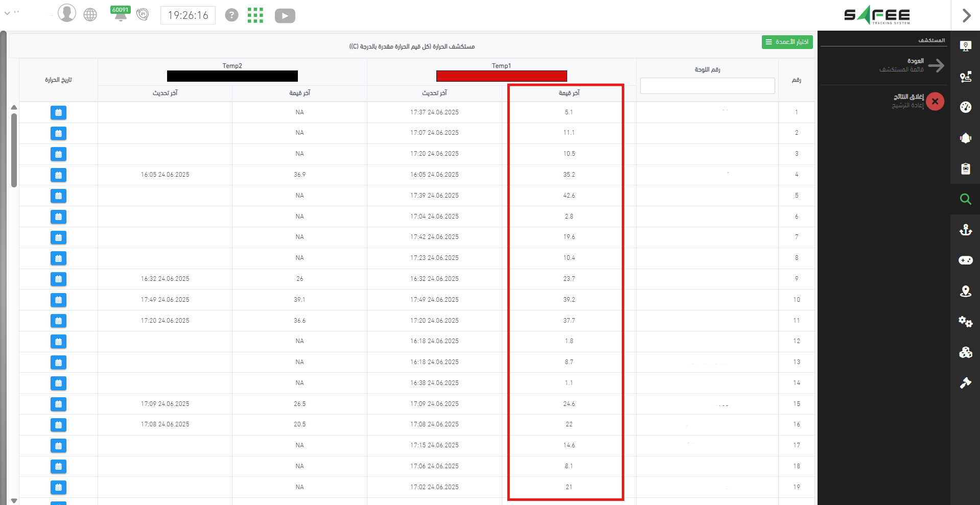Click the globe language icon
This screenshot has height=505, width=980.
click(90, 15)
